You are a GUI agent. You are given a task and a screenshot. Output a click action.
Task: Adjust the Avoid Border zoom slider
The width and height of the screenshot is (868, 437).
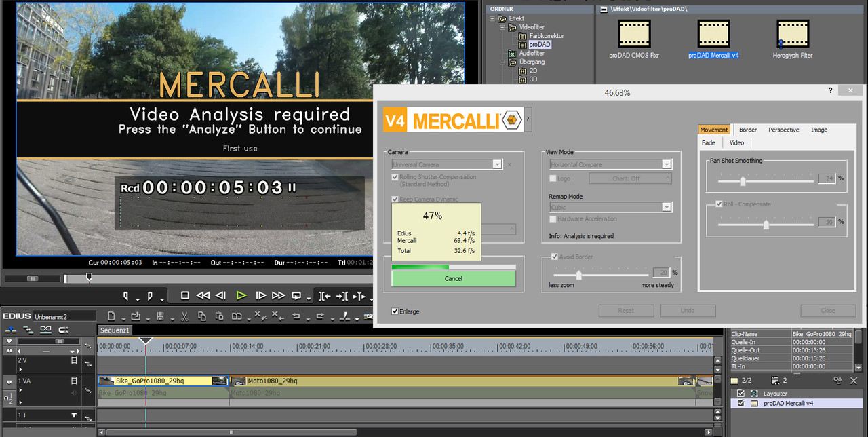[579, 274]
